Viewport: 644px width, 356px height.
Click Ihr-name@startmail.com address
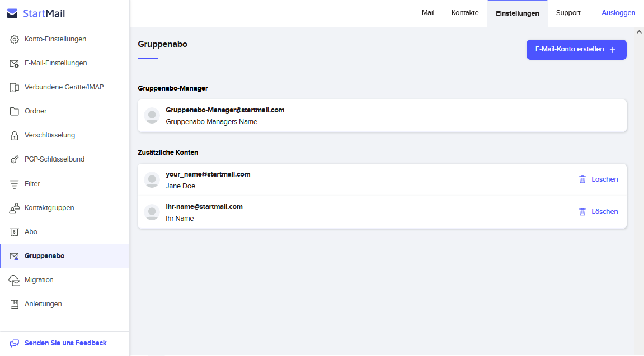point(204,207)
